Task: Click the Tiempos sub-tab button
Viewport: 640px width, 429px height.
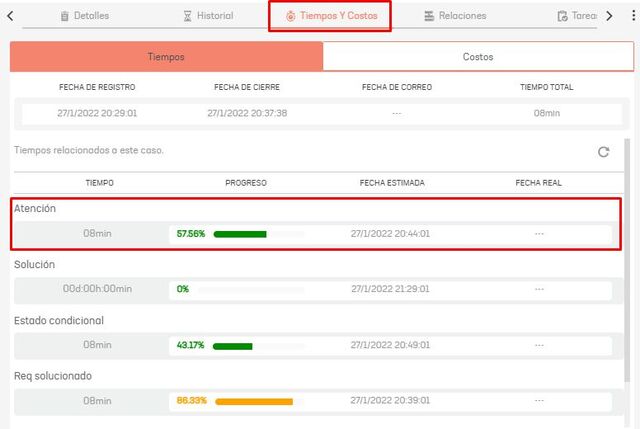Action: coord(166,57)
